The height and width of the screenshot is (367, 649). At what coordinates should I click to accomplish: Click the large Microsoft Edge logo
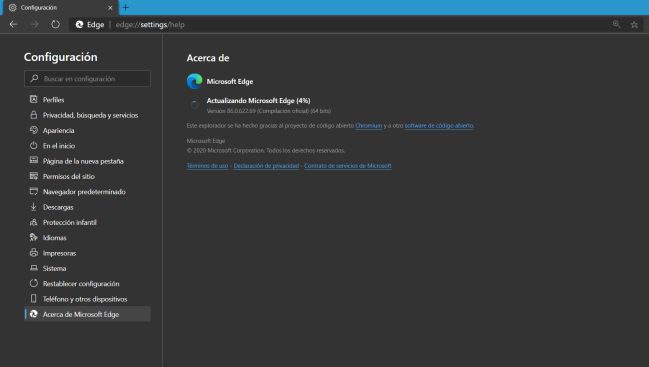pos(195,81)
